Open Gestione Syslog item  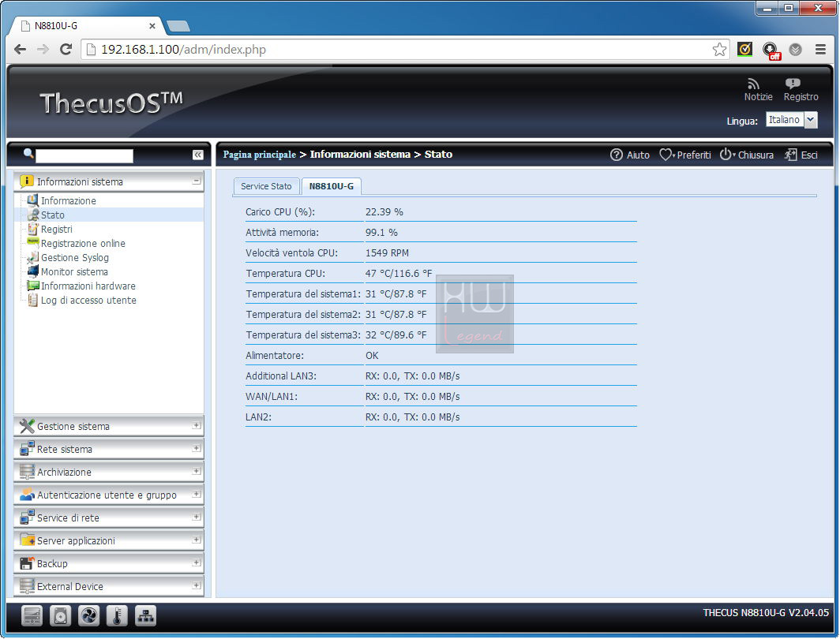tap(75, 257)
